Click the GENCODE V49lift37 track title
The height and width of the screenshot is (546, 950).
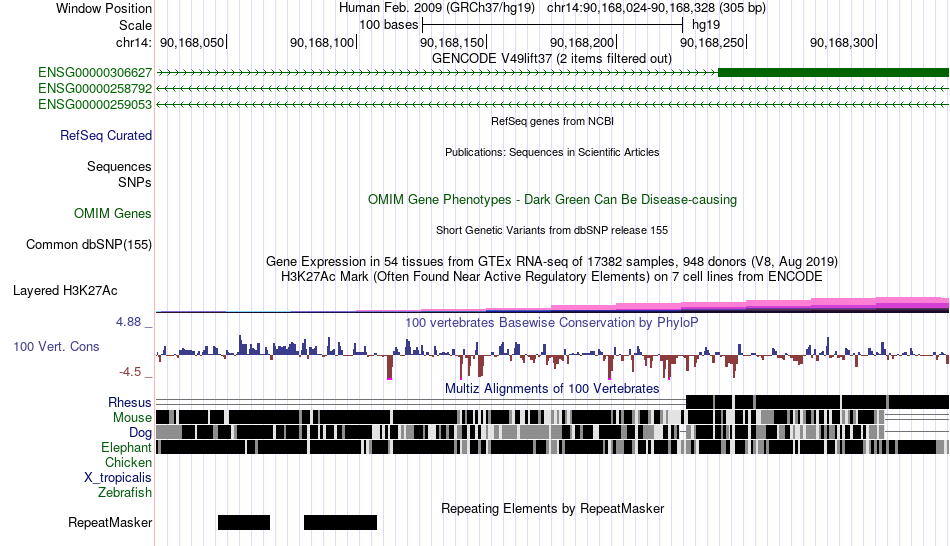(x=552, y=59)
